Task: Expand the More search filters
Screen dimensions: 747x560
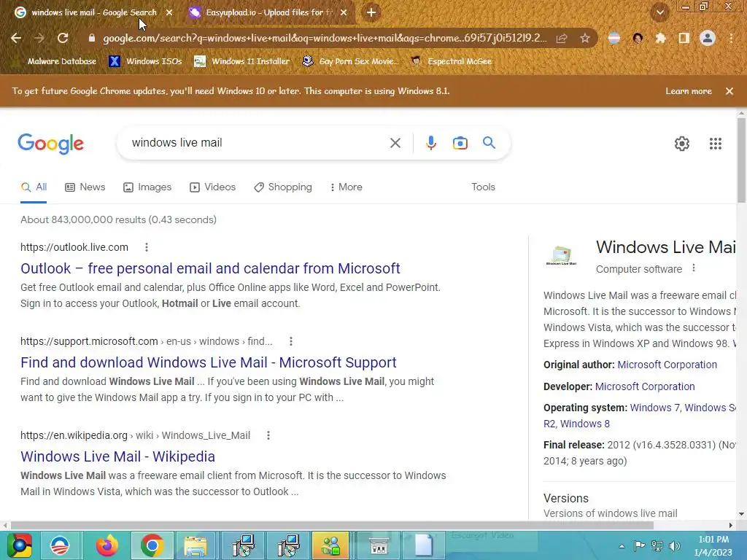Action: [x=347, y=187]
